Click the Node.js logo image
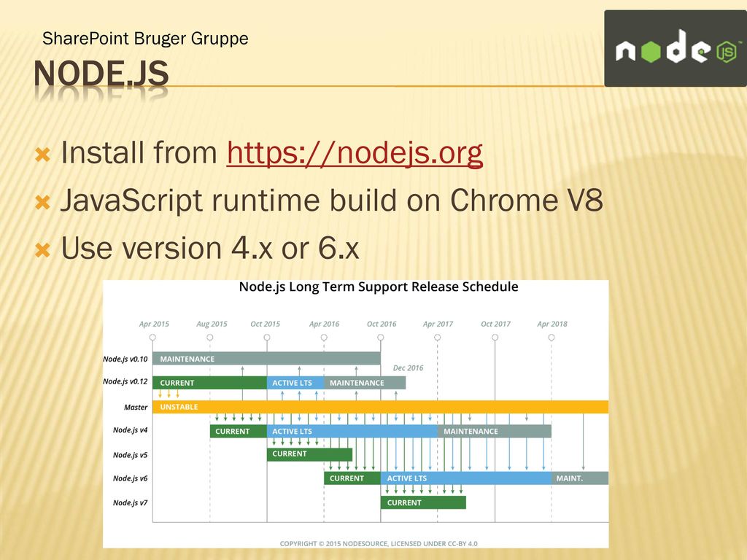The width and height of the screenshot is (747, 560). [x=676, y=49]
